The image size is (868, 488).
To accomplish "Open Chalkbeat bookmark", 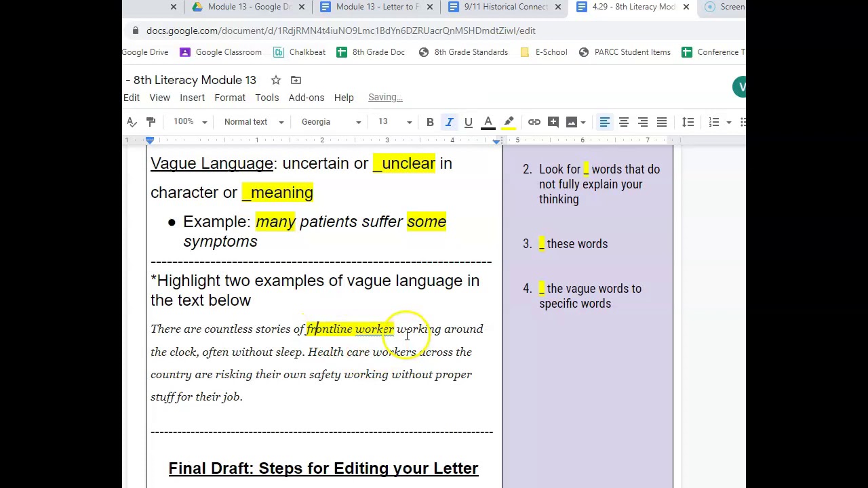I will (300, 52).
